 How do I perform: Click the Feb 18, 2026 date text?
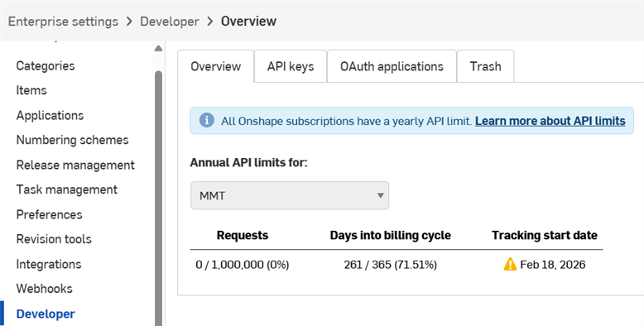(552, 265)
